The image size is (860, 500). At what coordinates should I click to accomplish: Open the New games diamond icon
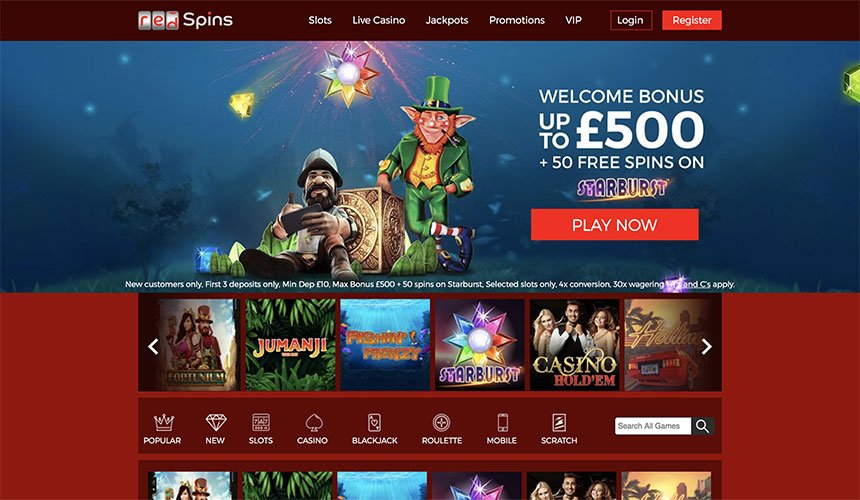pos(216,423)
